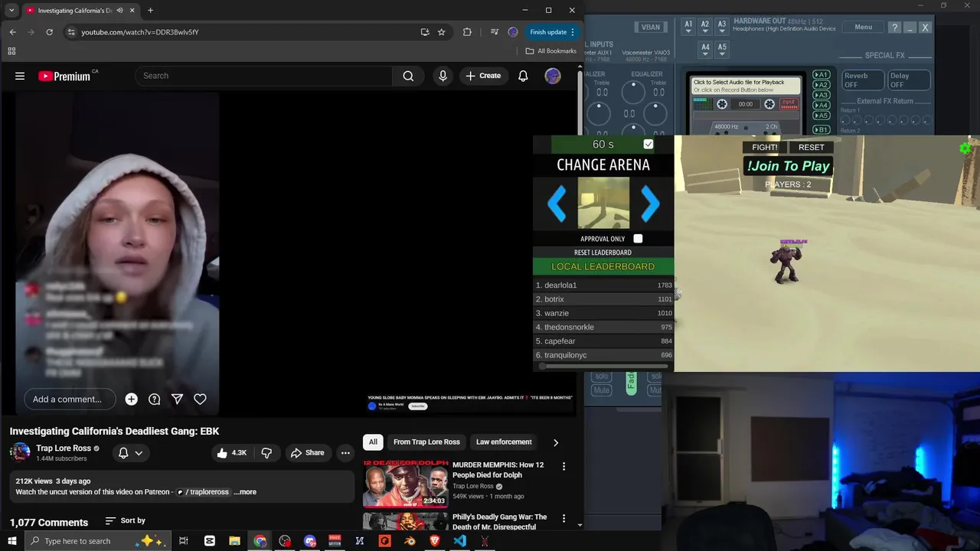This screenshot has height=551, width=980.
Task: Click the heart icon next to comment box
Action: 200,399
